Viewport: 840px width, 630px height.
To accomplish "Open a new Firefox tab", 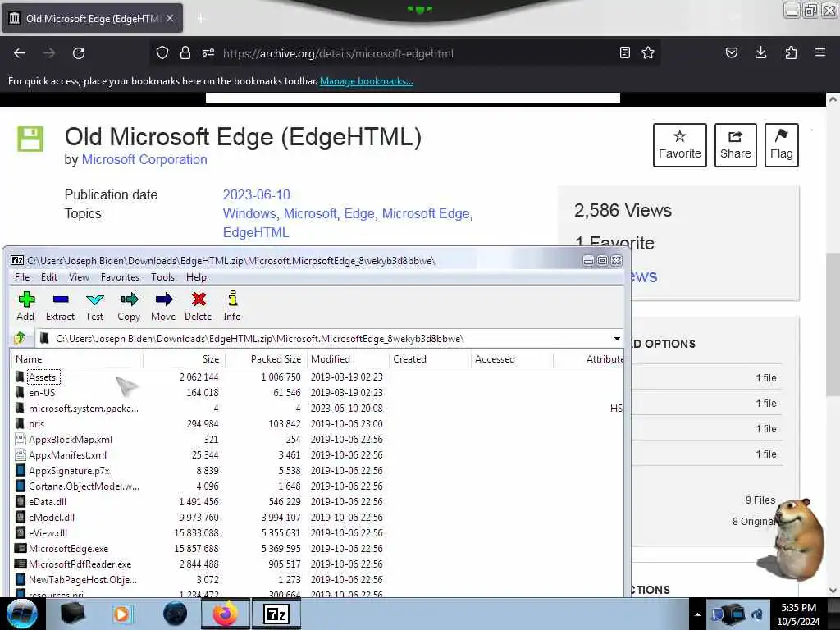I will pyautogui.click(x=200, y=19).
